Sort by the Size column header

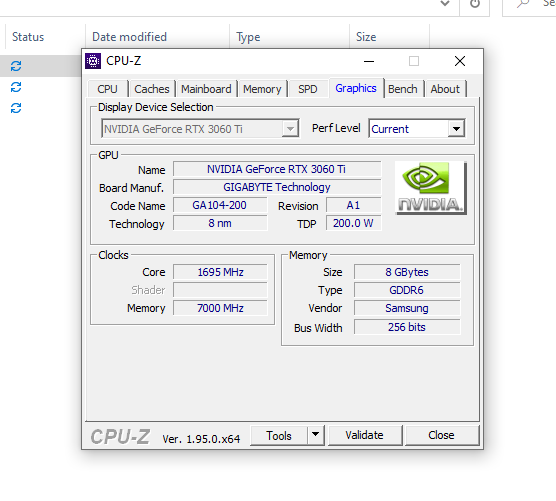366,37
